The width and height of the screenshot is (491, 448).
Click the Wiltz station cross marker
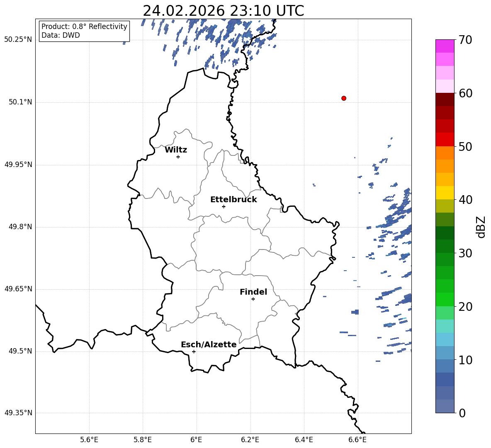click(x=178, y=157)
